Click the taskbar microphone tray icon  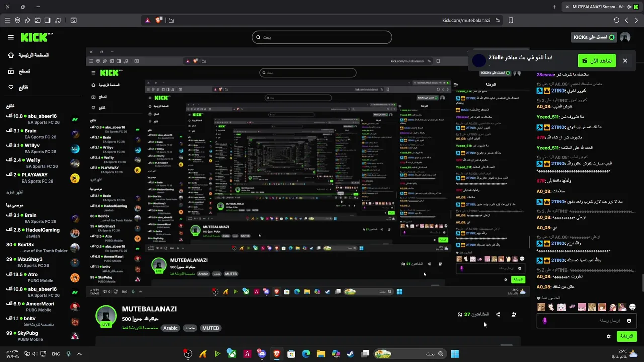pos(69,354)
